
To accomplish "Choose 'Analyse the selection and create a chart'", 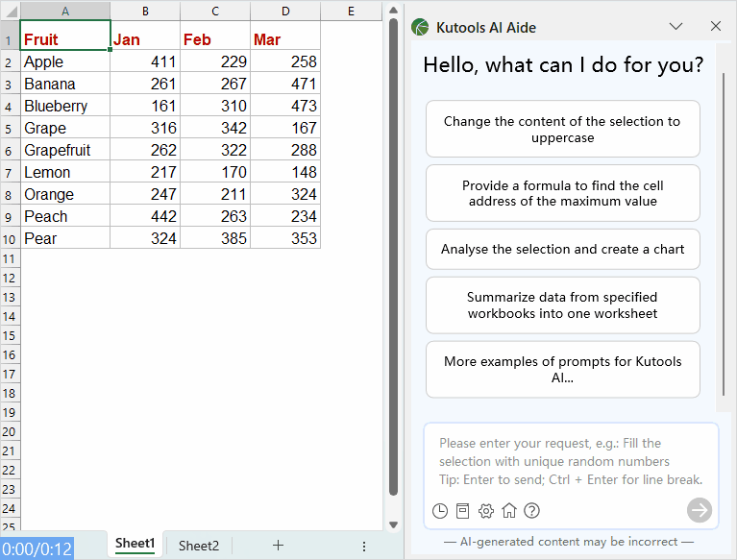I will click(562, 250).
